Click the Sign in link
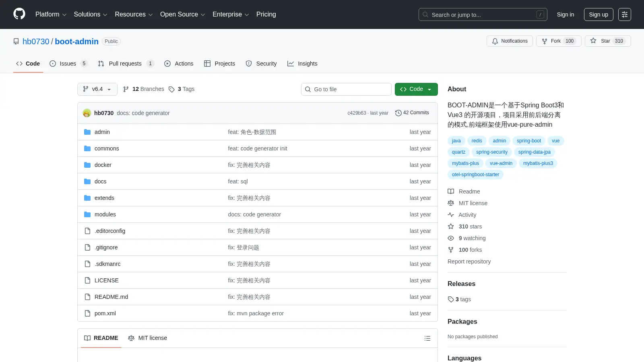Image resolution: width=644 pixels, height=362 pixels. (x=566, y=14)
